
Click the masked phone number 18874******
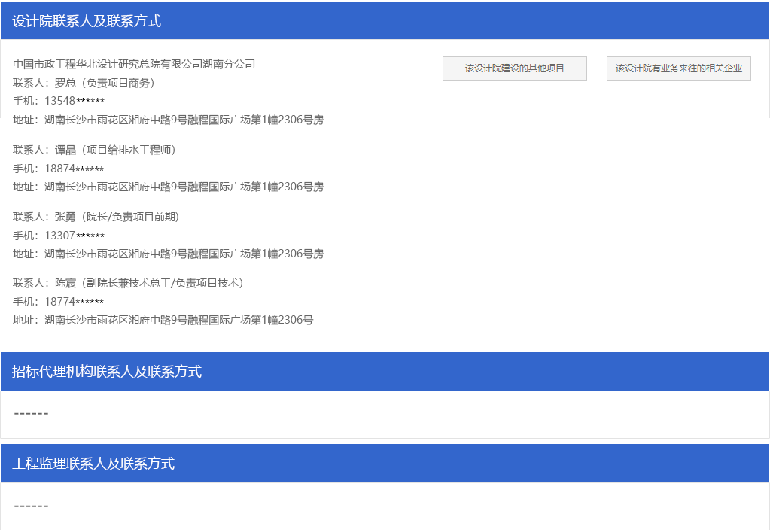74,169
